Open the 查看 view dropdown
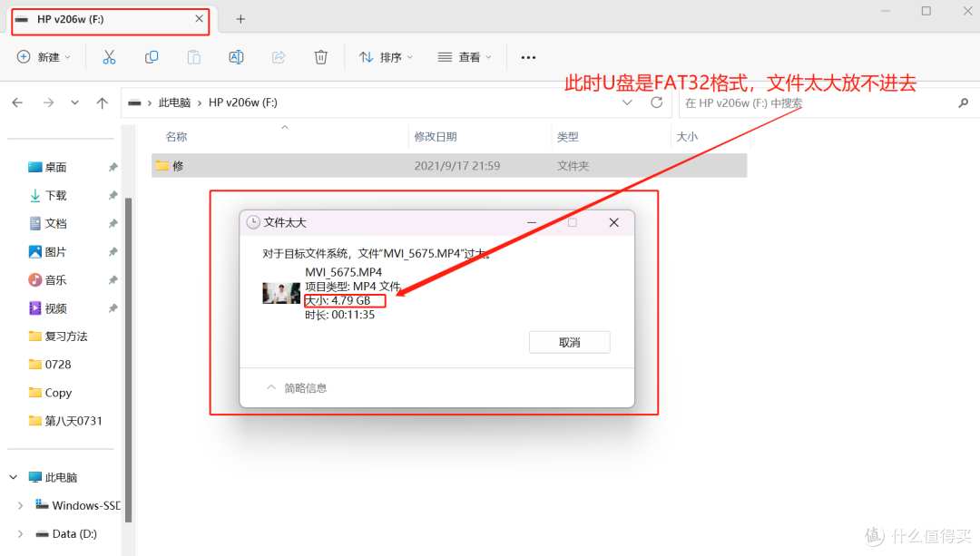 pos(465,57)
